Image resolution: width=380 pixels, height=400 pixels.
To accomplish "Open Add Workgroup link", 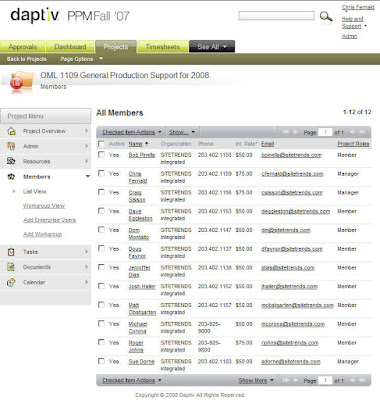I will (x=42, y=234).
